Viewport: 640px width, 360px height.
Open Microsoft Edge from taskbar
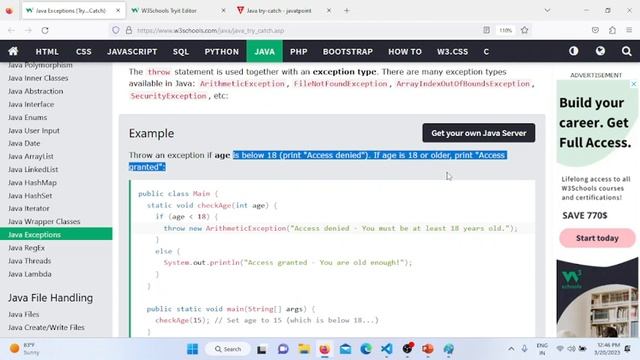tap(366, 349)
